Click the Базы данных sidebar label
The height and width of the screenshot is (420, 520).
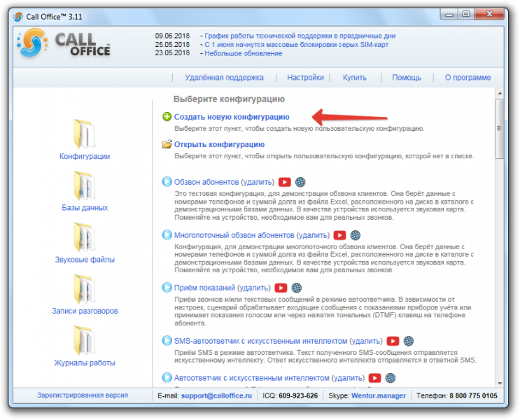pyautogui.click(x=85, y=208)
